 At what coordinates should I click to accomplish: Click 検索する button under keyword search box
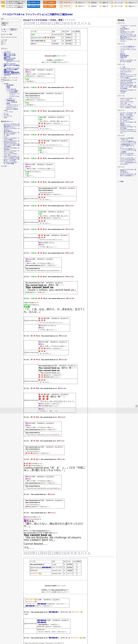pos(5,23)
